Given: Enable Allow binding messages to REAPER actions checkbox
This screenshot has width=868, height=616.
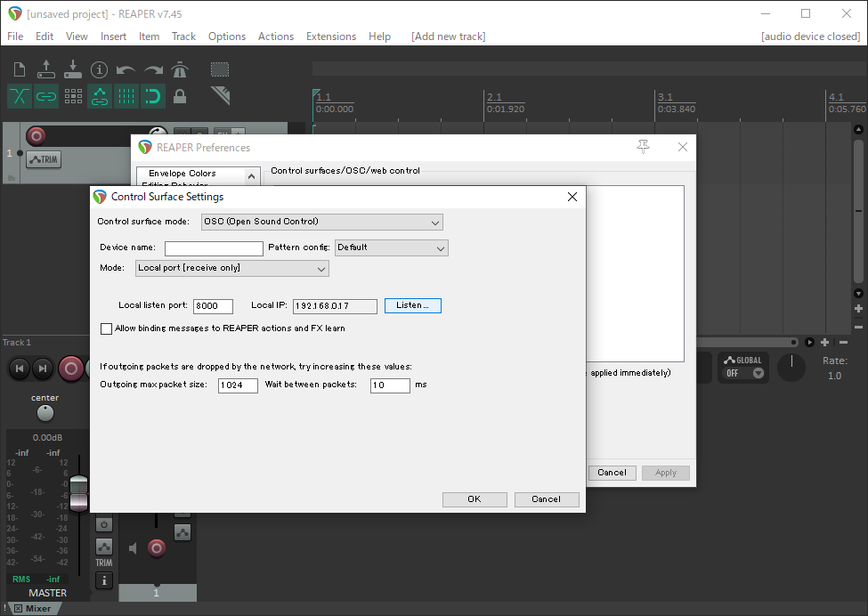Looking at the screenshot, I should [x=106, y=328].
